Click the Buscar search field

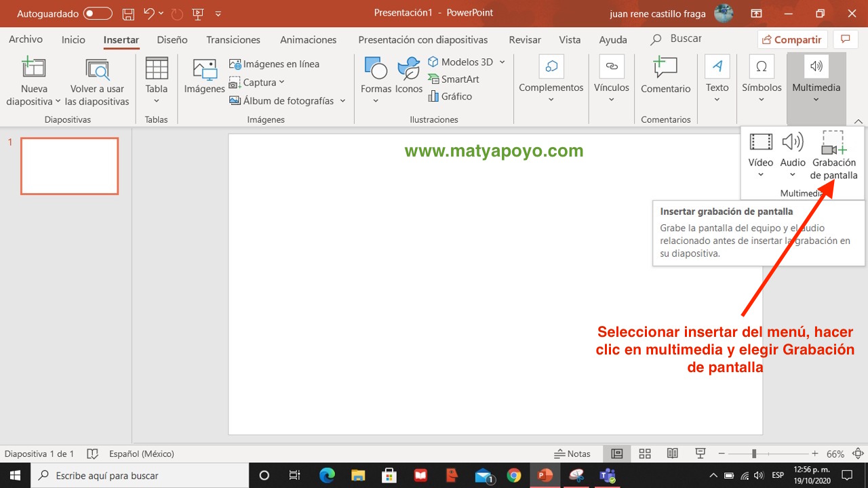(685, 39)
